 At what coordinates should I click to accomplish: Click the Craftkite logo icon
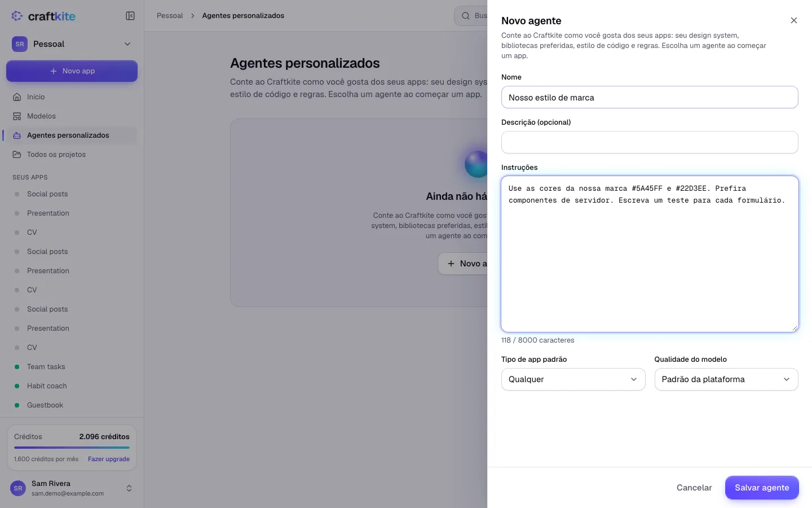coord(17,16)
